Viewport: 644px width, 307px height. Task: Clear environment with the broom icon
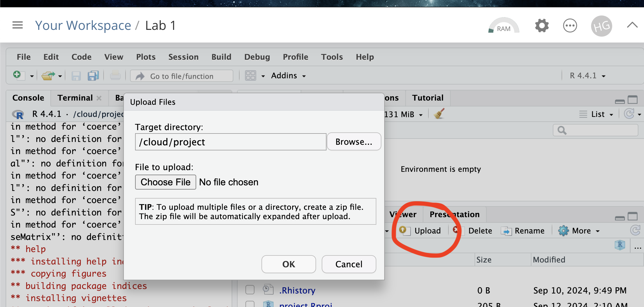tap(439, 114)
